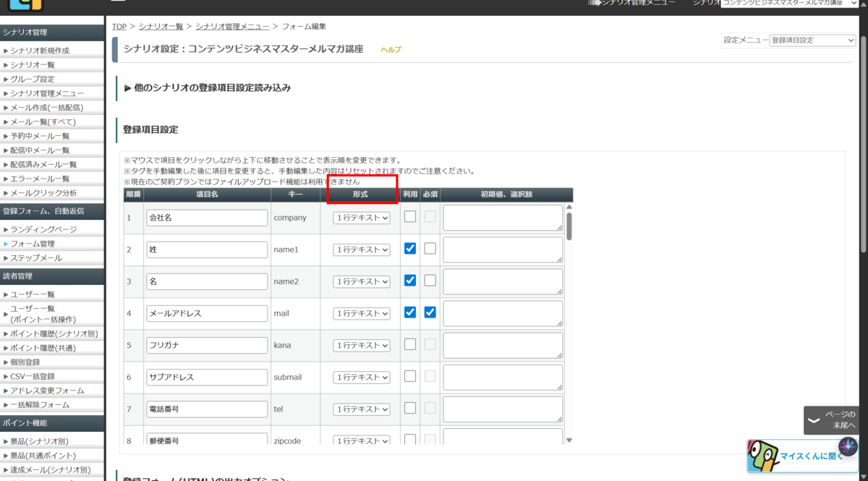Open ポイント履歴(共通) in sidebar
Viewport: 868px width, 481px height.
[x=43, y=348]
